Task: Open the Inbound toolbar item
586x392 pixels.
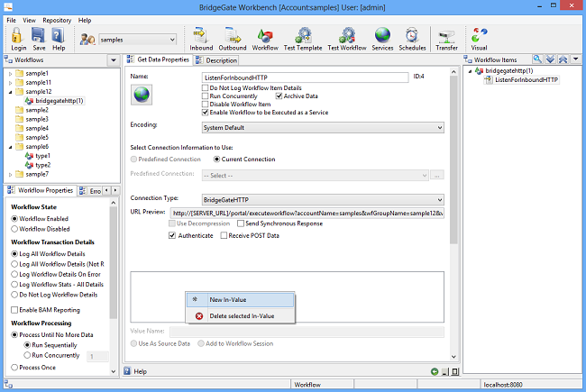Action: pos(201,37)
